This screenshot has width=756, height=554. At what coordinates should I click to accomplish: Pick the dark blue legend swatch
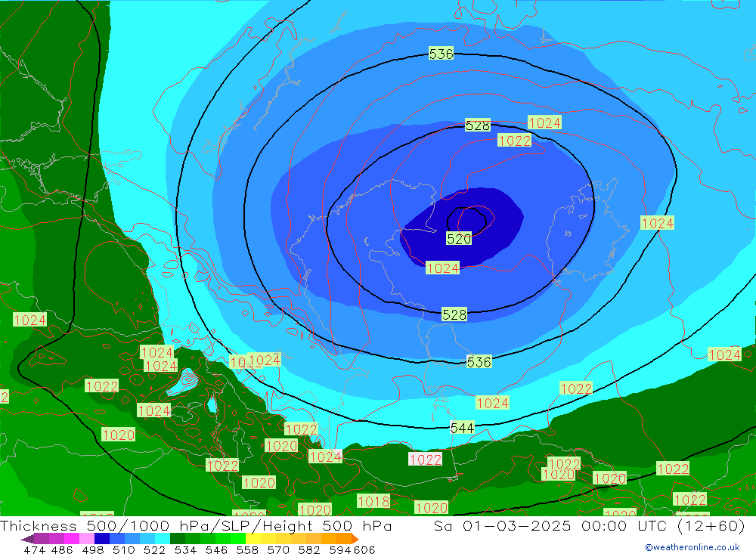pyautogui.click(x=102, y=539)
